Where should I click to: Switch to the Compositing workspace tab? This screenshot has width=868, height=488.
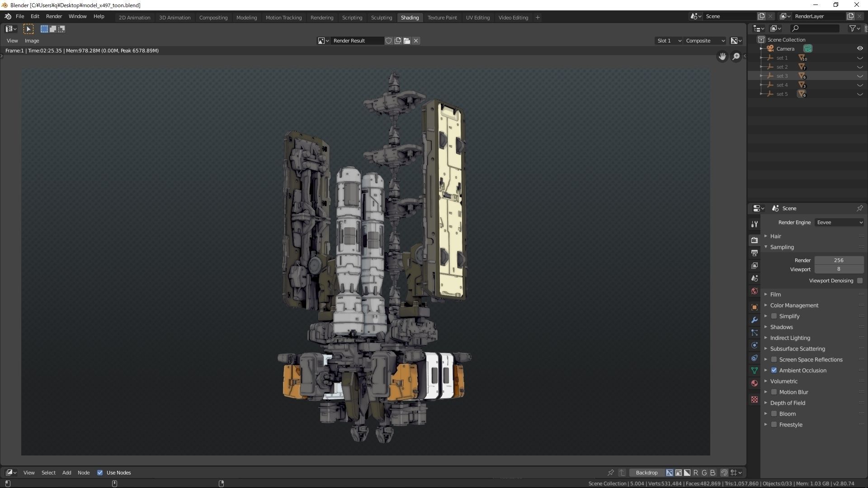[x=213, y=18]
